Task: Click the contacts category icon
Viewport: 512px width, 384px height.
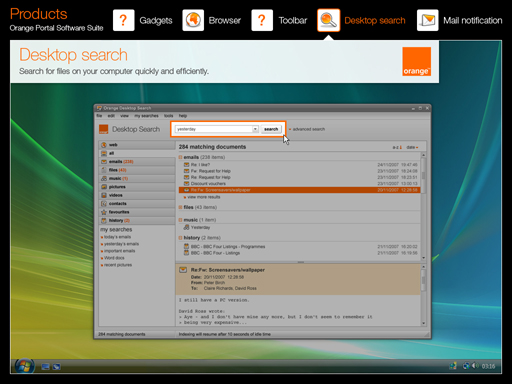Action: pyautogui.click(x=104, y=203)
